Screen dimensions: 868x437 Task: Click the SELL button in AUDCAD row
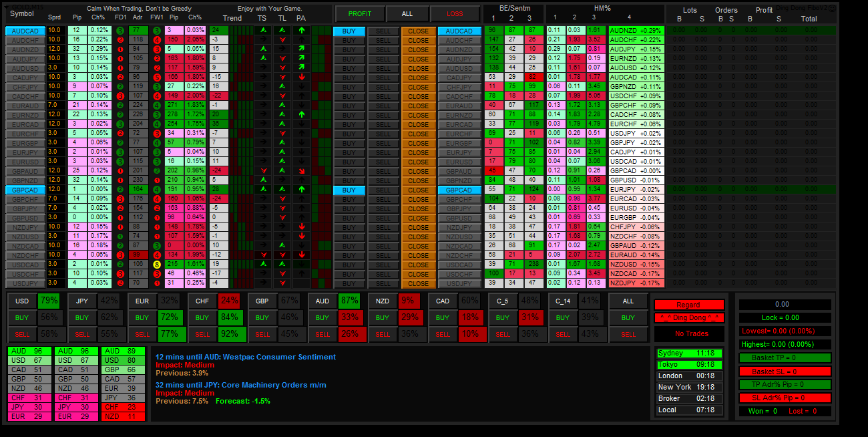click(383, 31)
